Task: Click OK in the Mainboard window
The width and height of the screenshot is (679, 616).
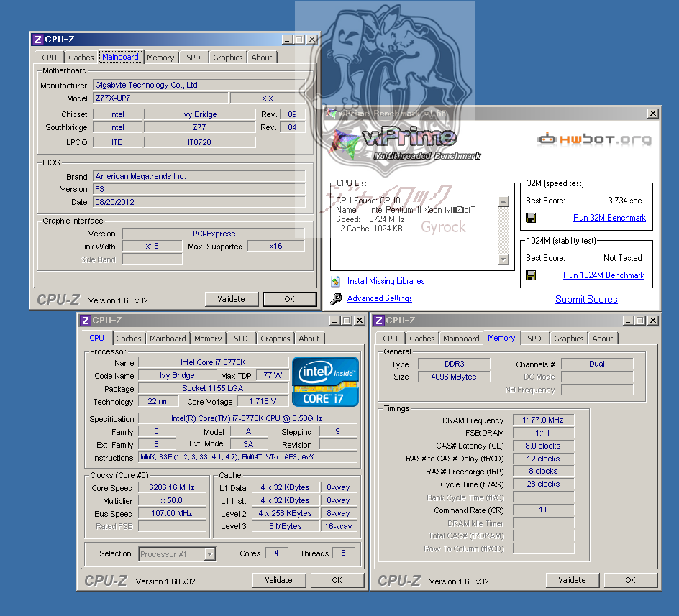Action: [x=290, y=299]
